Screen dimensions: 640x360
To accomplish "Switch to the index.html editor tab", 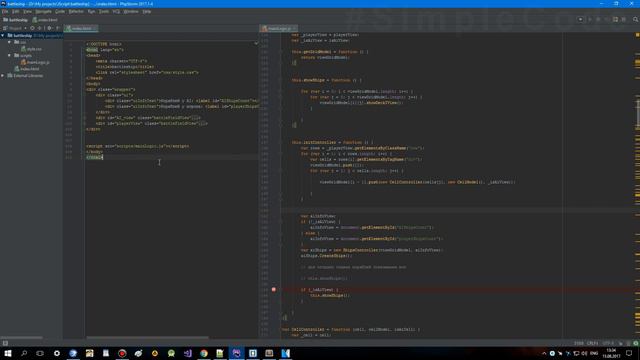I will tap(81, 28).
